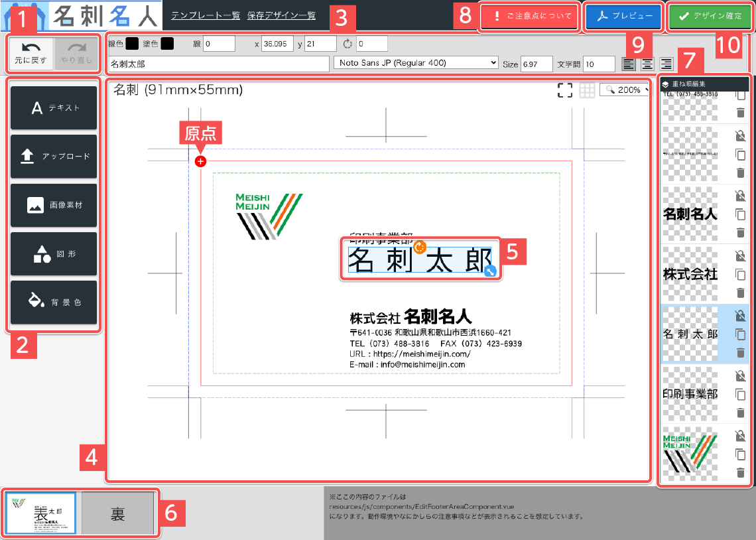Delete the selected 名刺太郎 layer

tap(741, 353)
